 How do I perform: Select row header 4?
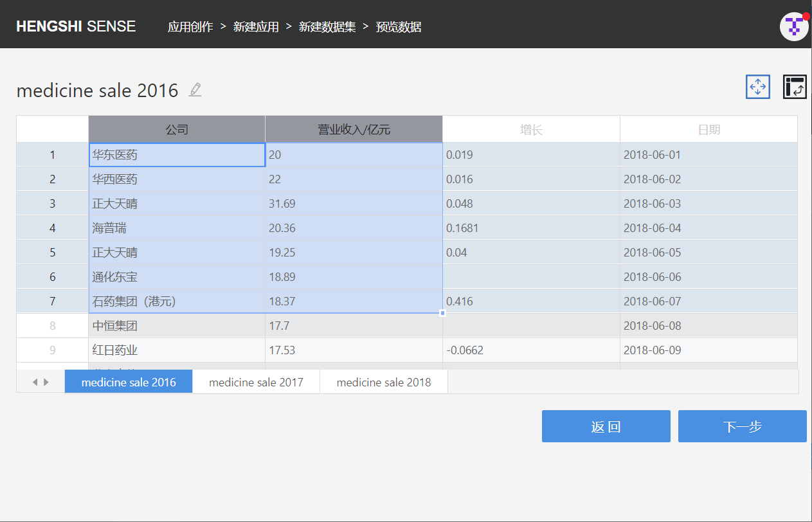[53, 228]
